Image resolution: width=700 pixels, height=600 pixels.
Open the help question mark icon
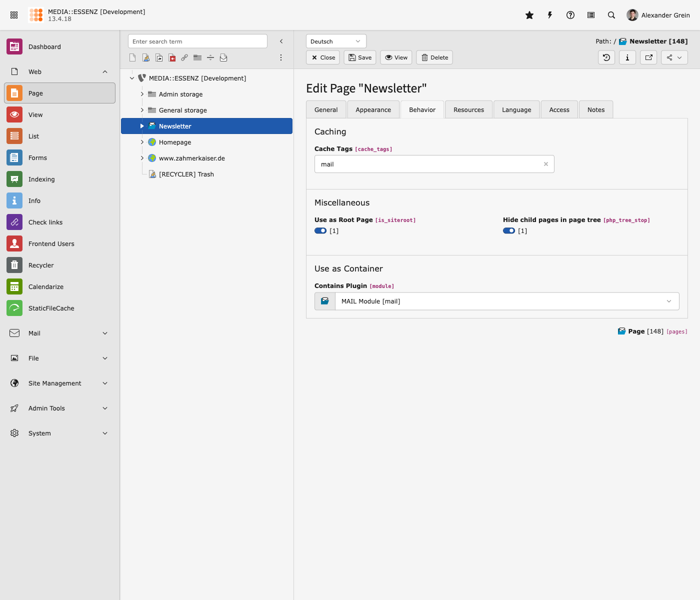click(570, 15)
